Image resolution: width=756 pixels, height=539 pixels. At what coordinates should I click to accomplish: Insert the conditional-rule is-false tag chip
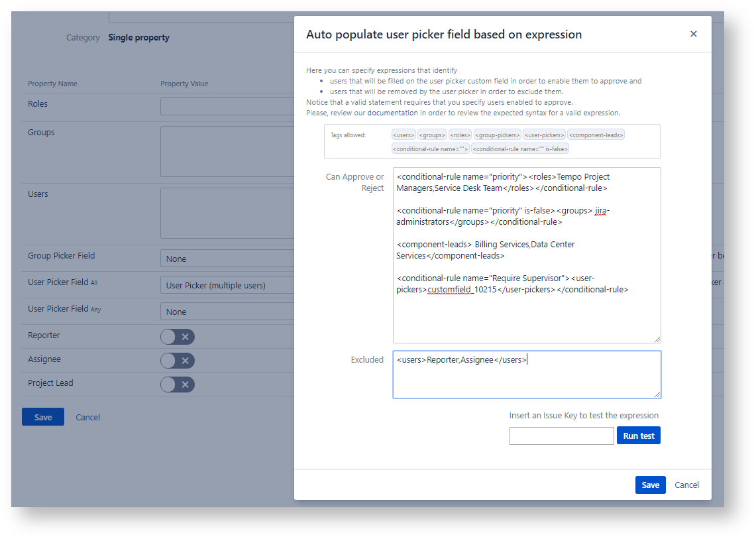[x=520, y=149]
